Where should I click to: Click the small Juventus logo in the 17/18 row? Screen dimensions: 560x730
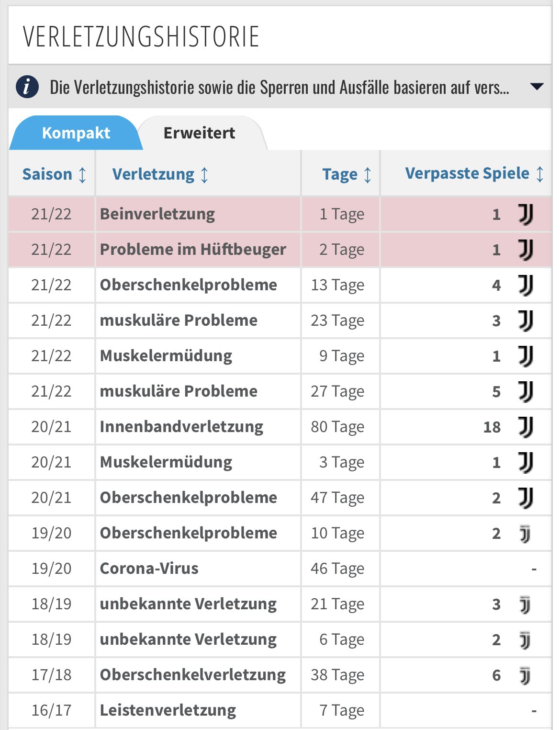point(525,675)
